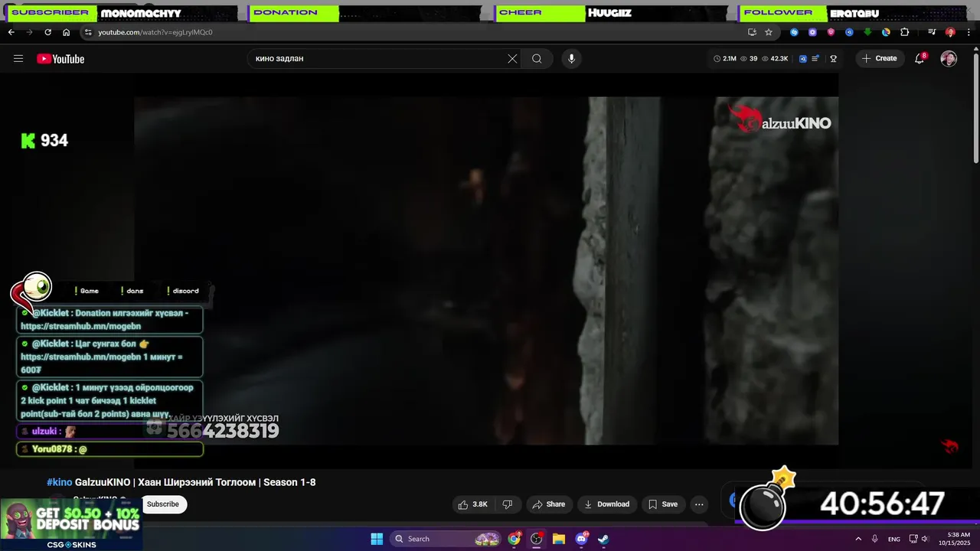This screenshot has width=980, height=551.
Task: Click the browser address bar URL
Action: [x=155, y=32]
